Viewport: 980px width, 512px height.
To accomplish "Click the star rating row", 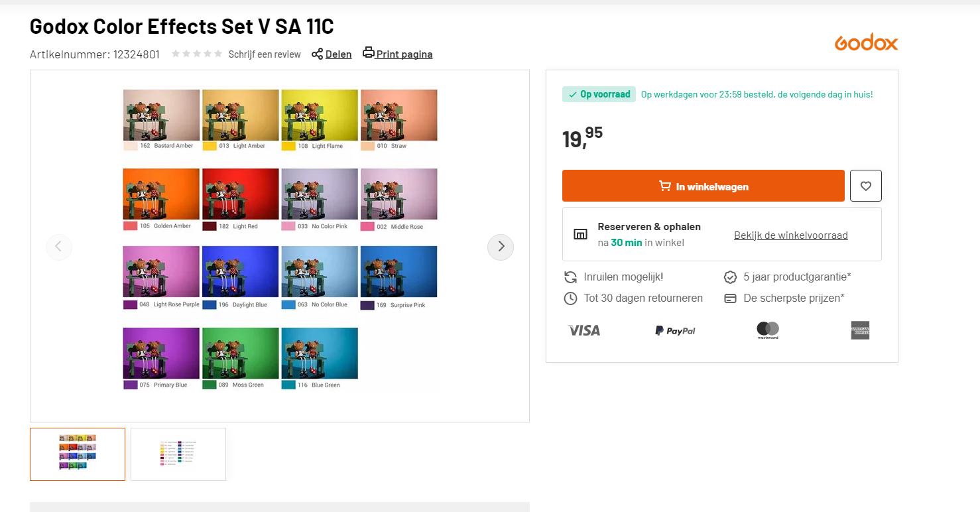I will click(x=197, y=54).
